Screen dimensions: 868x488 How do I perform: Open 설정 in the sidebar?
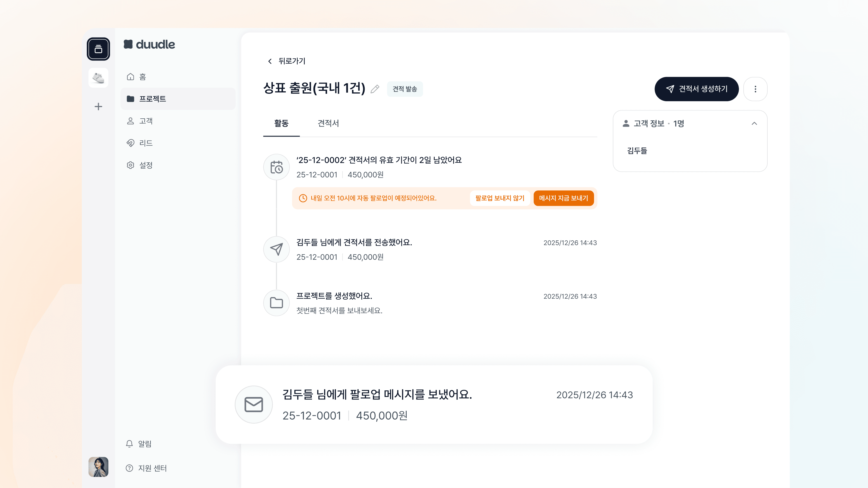[146, 165]
